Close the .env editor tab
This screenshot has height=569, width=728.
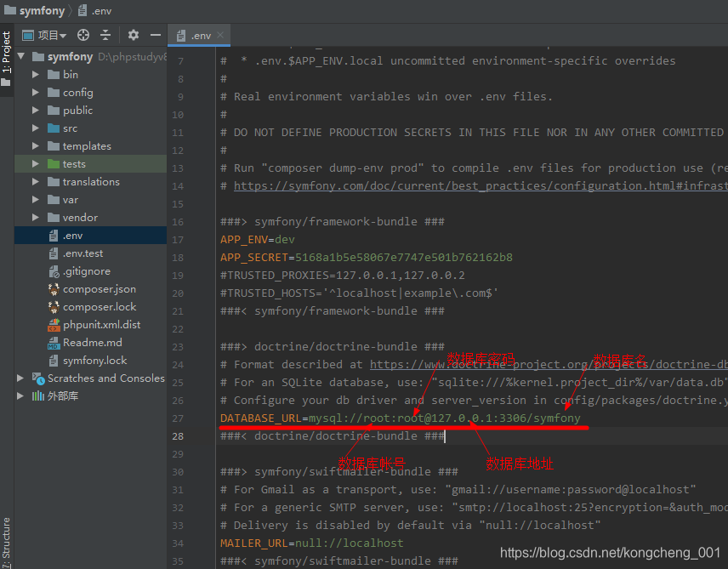point(220,35)
